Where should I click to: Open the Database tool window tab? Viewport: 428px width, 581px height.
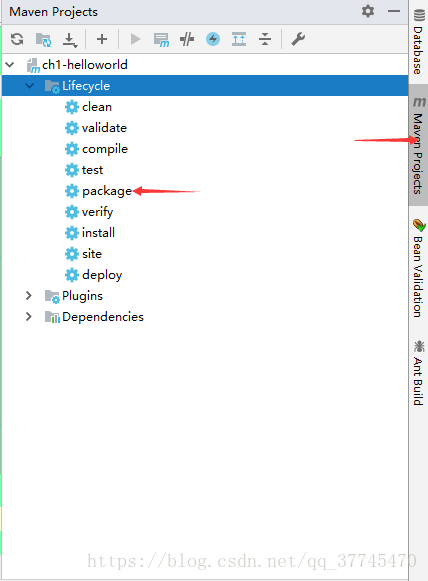click(419, 42)
